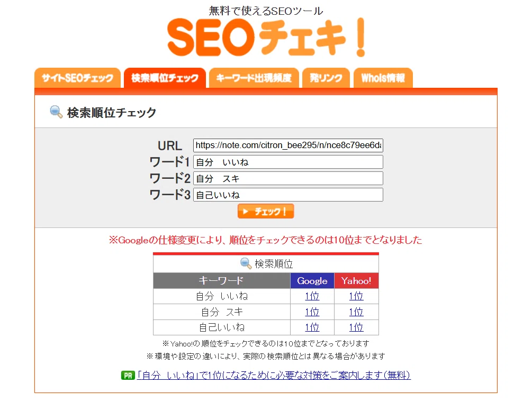Click the URL field label
Image resolution: width=532 pixels, height=402 pixels.
(x=169, y=146)
